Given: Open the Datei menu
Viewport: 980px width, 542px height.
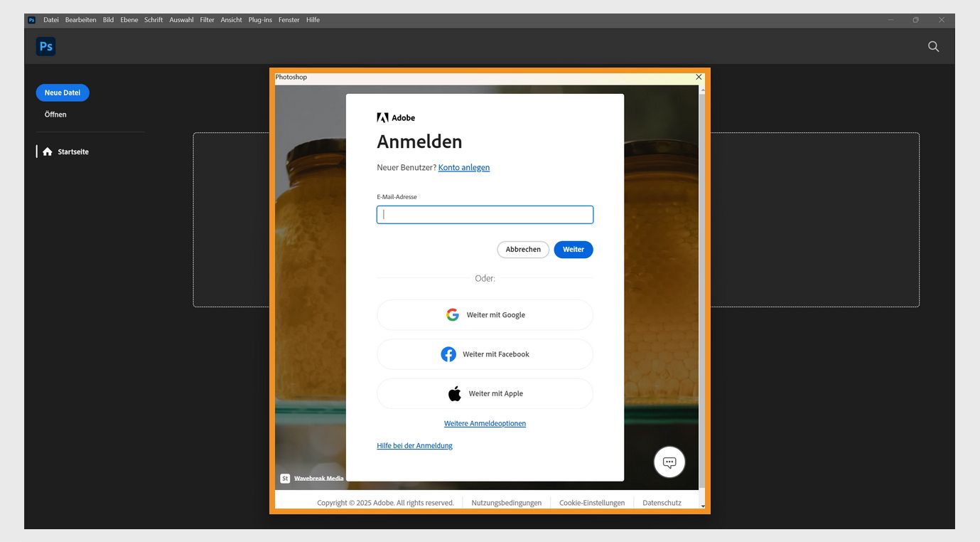Looking at the screenshot, I should 51,20.
